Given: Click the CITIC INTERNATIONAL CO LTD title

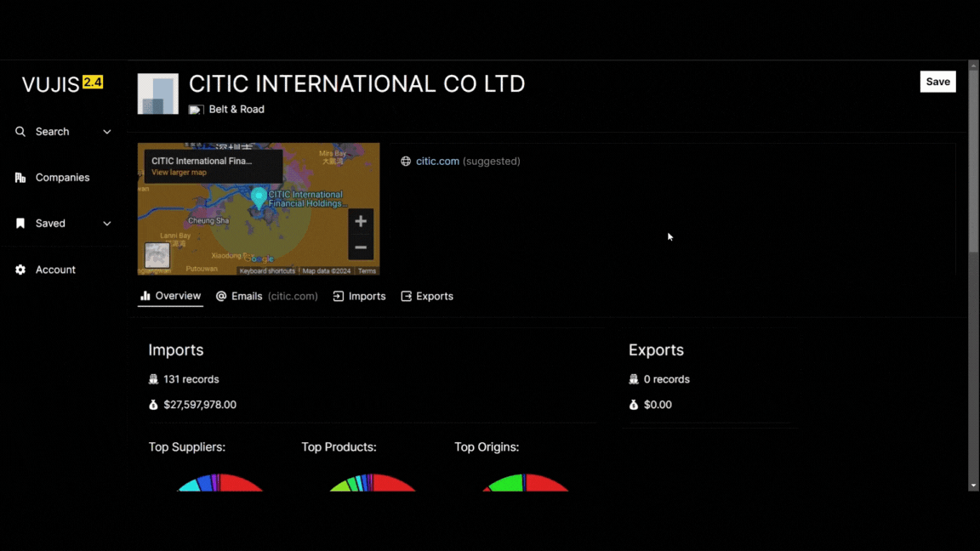Looking at the screenshot, I should [x=357, y=83].
